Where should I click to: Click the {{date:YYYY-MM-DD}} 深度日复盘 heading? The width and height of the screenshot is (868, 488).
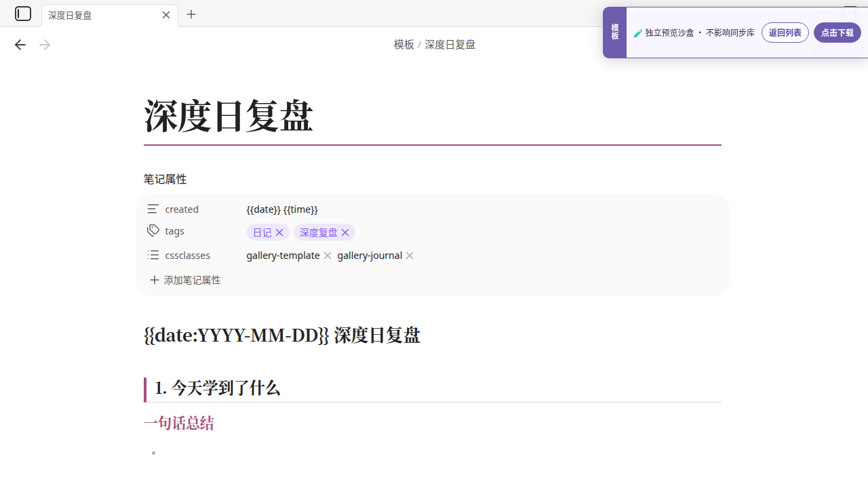[x=282, y=335]
